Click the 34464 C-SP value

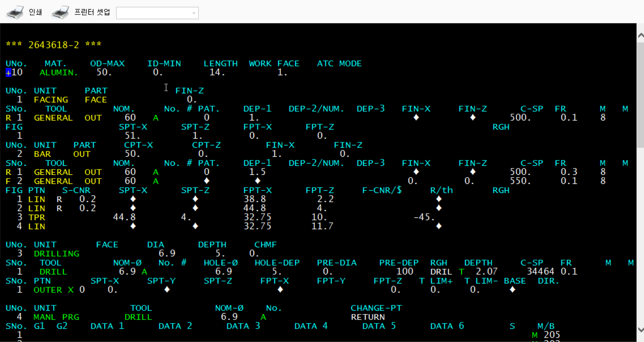click(541, 272)
